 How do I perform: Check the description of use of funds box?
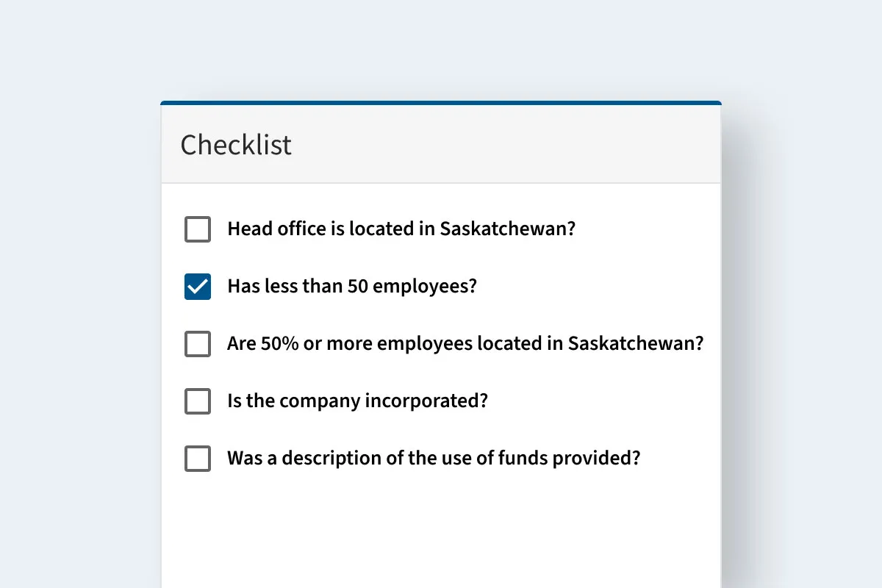(x=197, y=459)
